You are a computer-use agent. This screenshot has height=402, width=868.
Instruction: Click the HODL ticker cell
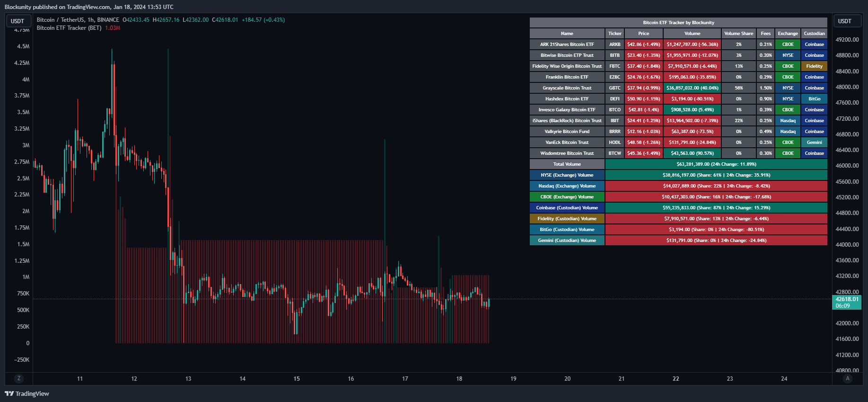(x=615, y=143)
